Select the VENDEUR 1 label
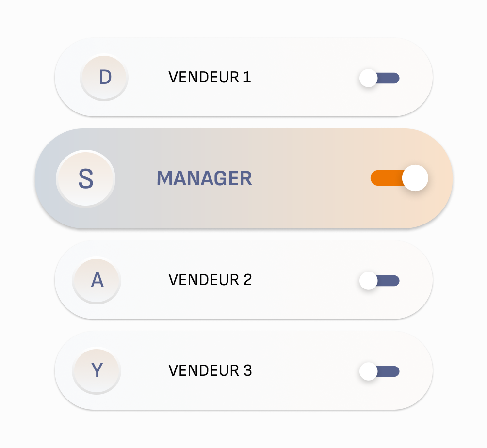Image resolution: width=487 pixels, height=448 pixels. 210,77
